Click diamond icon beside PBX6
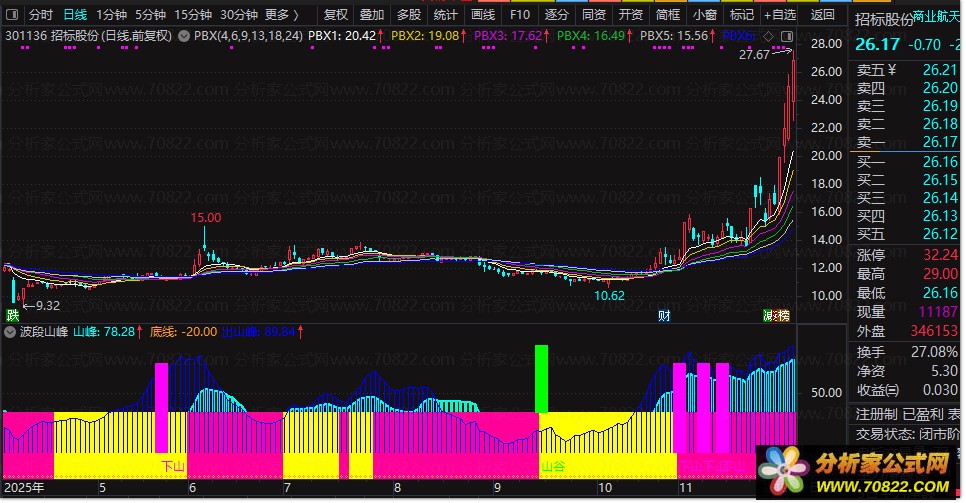Screen dimensions: 966x503 (768, 36)
